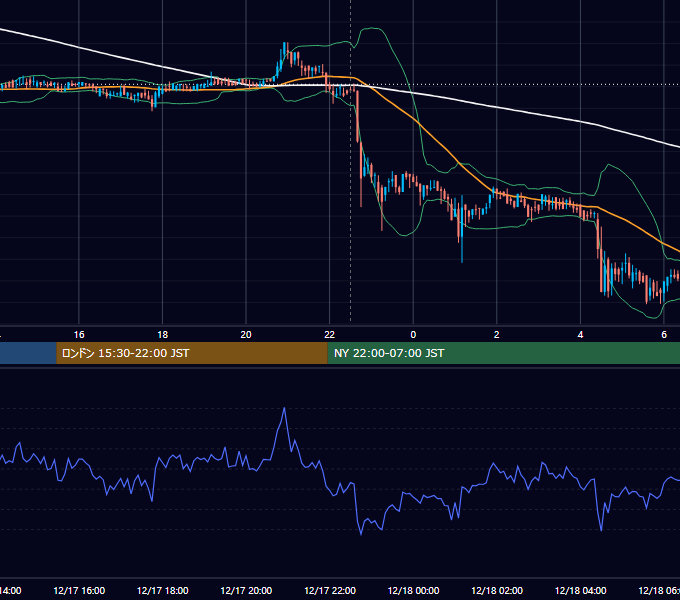
Task: Click the blue session bar before London
Action: tap(28, 353)
